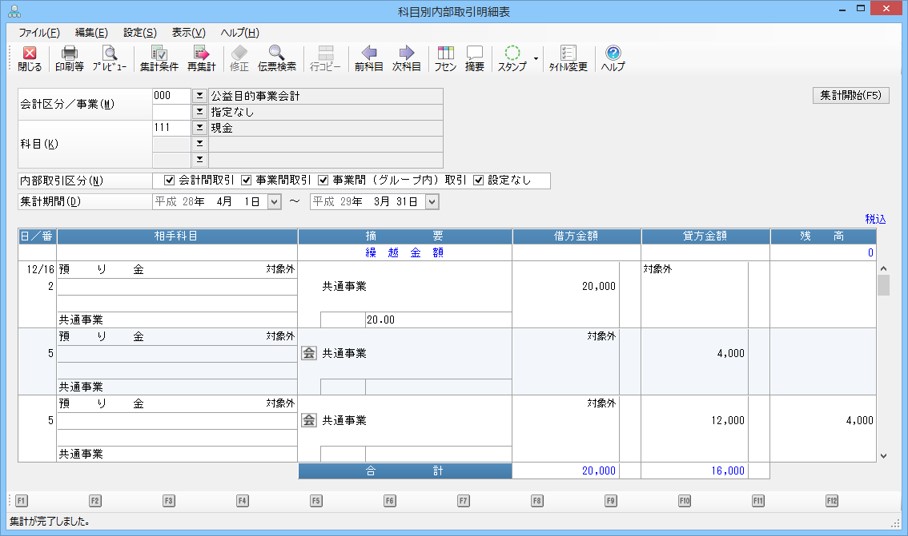Select the スタンプ stamp tool
Screen dimensions: 908x536
click(512, 58)
